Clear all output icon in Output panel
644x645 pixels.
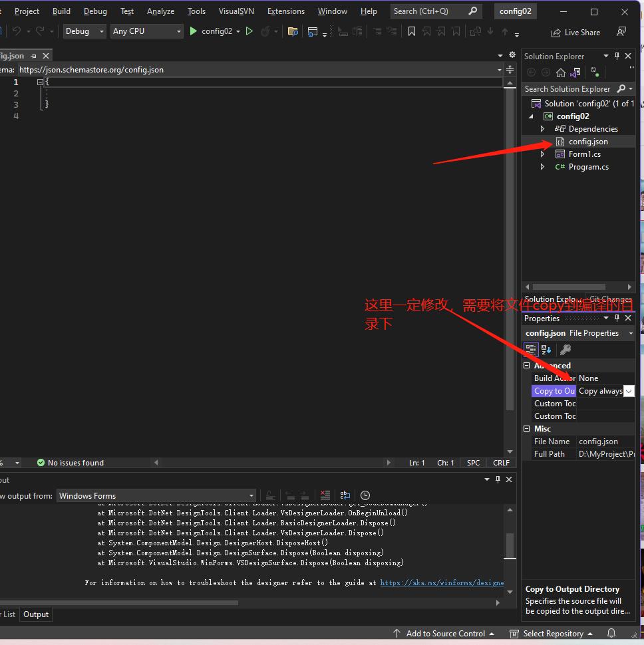(325, 495)
